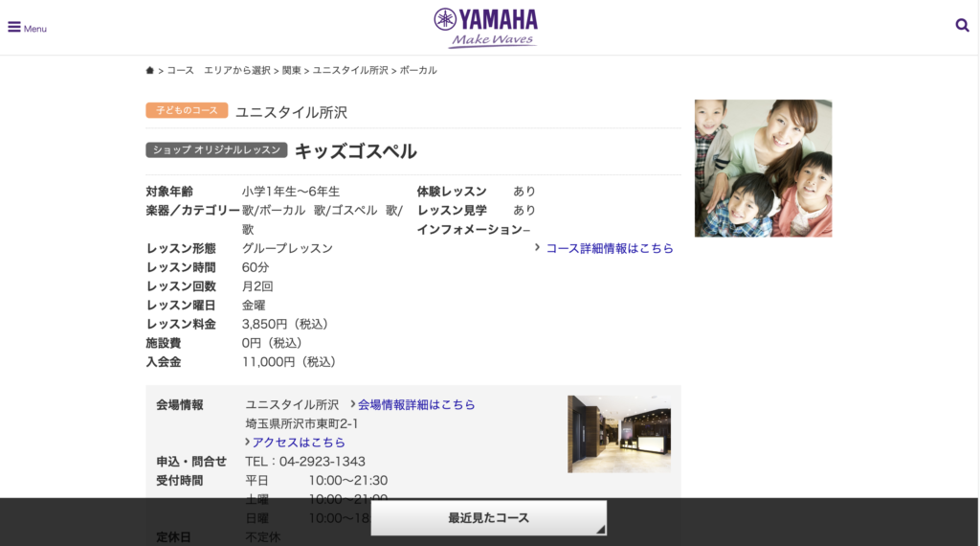Click the 子どものコース orange tag
The width and height of the screenshot is (980, 546).
point(187,110)
